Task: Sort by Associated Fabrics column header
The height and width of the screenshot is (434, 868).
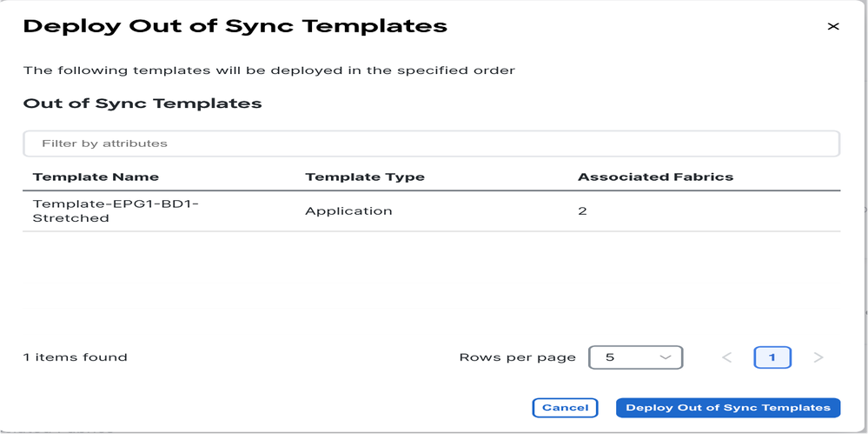Action: 655,177
